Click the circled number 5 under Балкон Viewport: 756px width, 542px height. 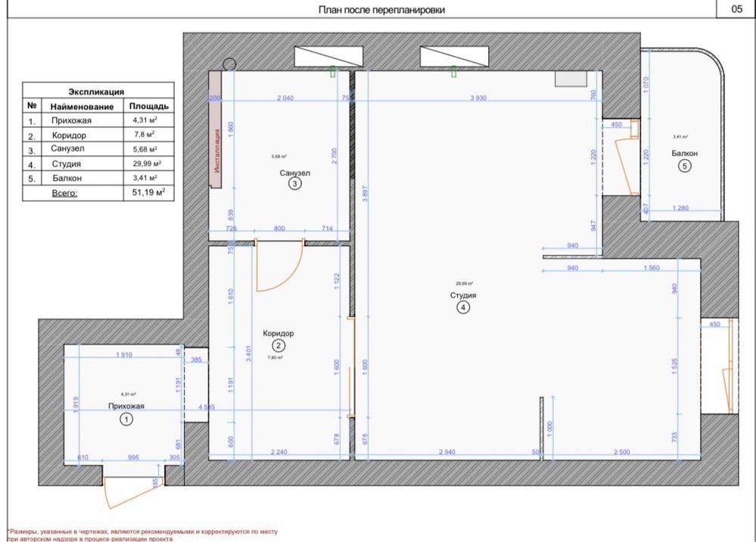tap(684, 167)
